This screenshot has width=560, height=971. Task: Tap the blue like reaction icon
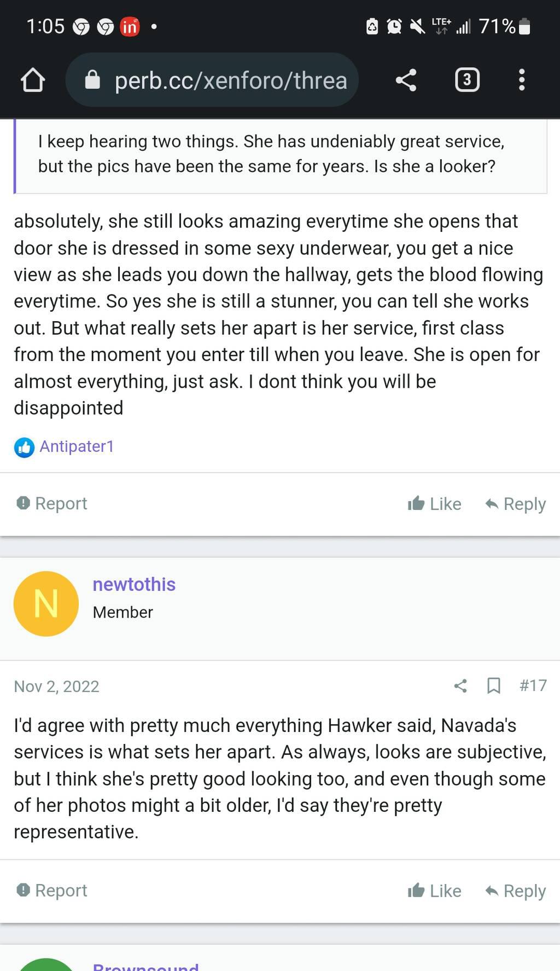click(24, 447)
